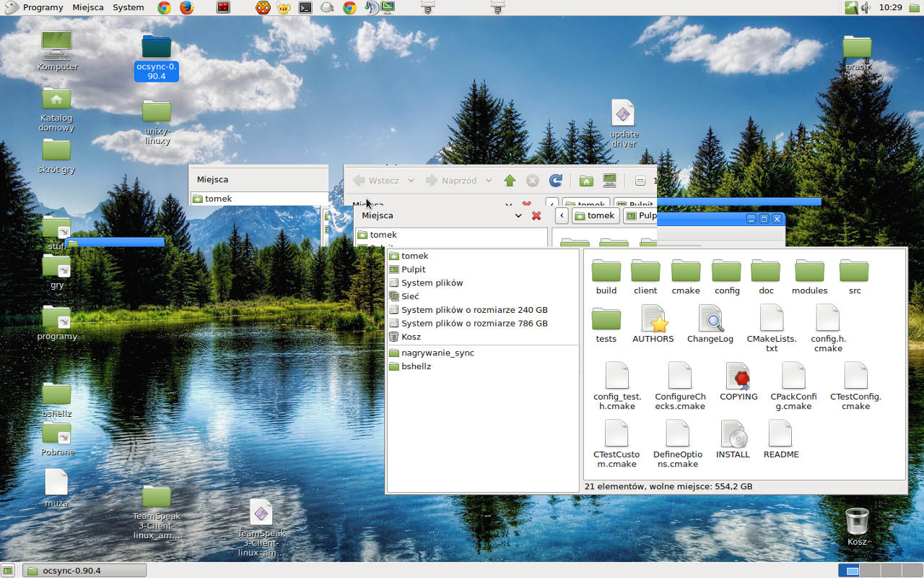Select Sieć in the places sidebar

pos(410,296)
